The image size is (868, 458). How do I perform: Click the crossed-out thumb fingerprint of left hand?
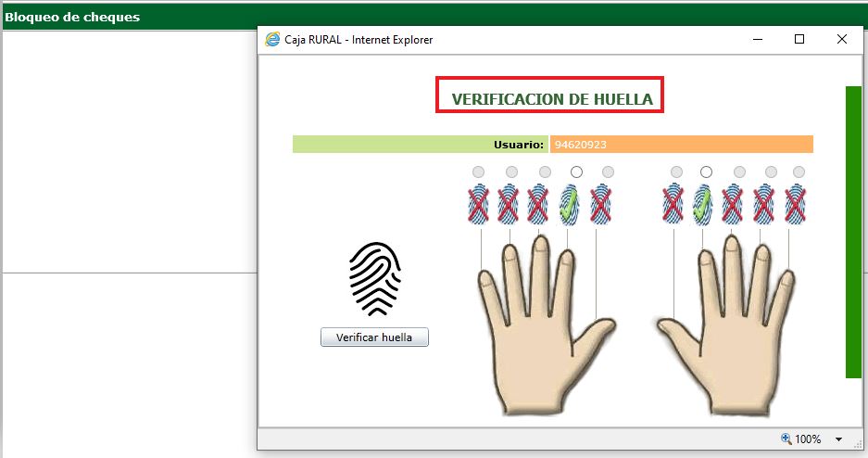(600, 205)
